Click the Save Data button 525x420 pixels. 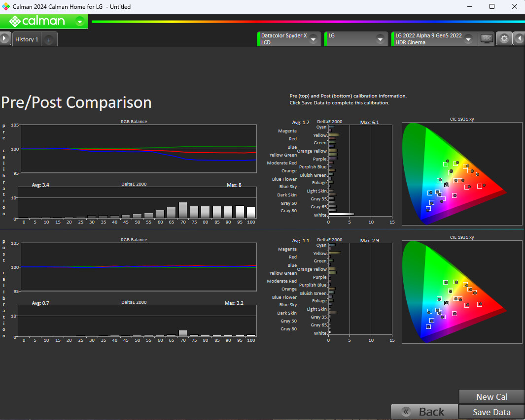pyautogui.click(x=491, y=412)
